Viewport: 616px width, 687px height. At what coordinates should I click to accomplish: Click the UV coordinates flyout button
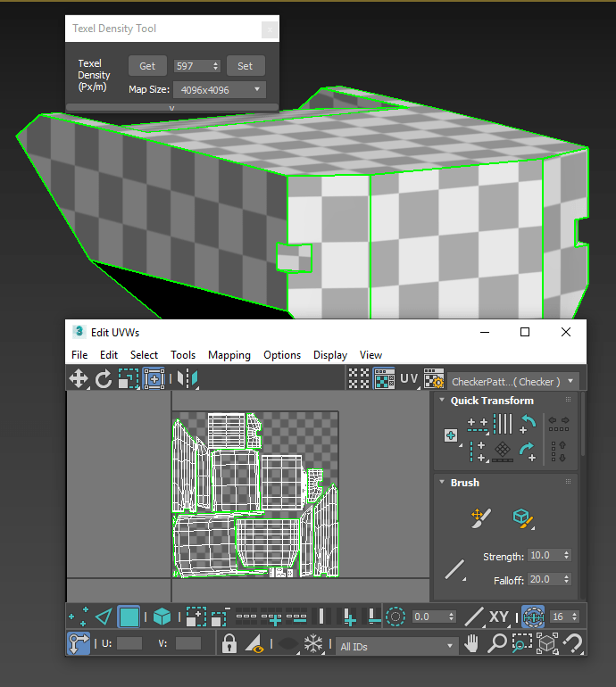[409, 378]
